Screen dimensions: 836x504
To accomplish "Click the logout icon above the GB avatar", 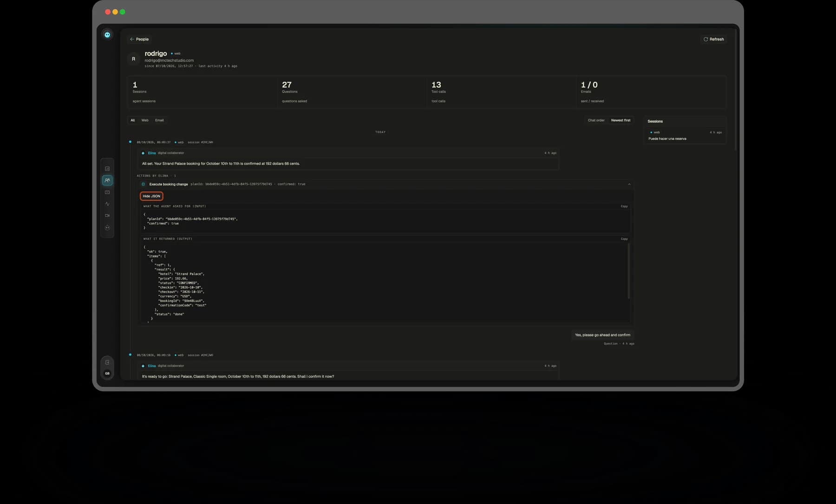I will point(107,362).
